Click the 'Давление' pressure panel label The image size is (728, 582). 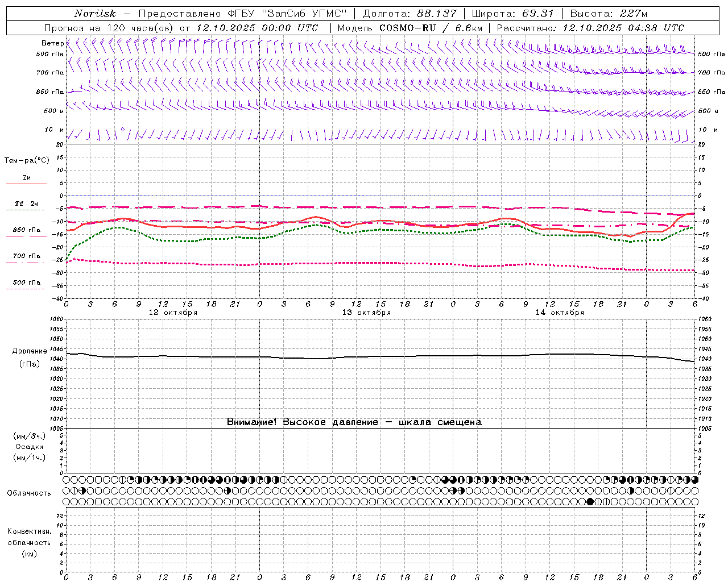(x=30, y=351)
